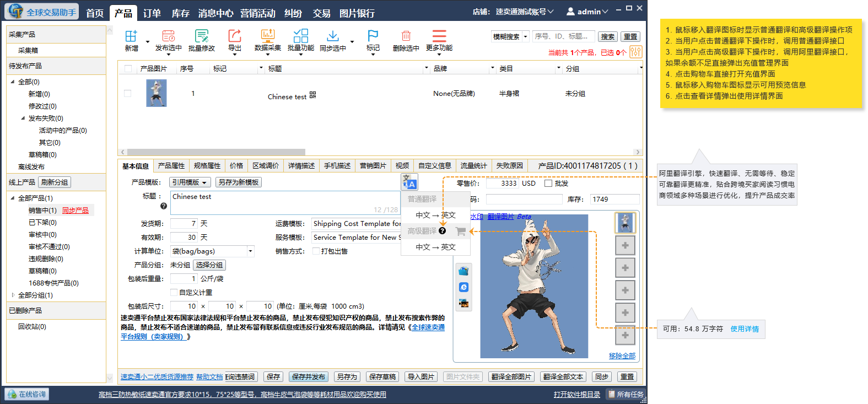Go to the 消息中心 tab

point(216,13)
